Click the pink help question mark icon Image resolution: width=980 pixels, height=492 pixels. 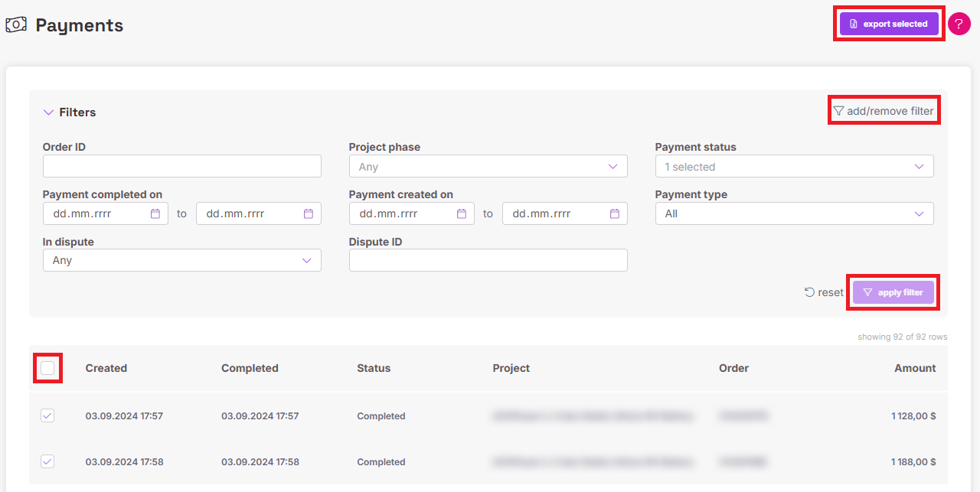coord(959,24)
